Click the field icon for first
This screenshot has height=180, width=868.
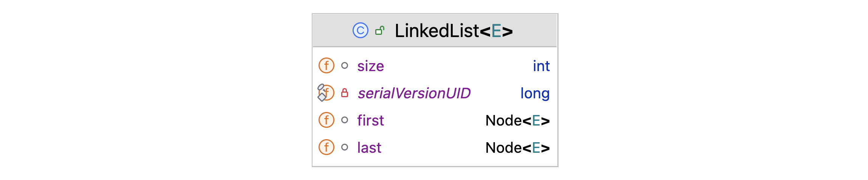326,120
